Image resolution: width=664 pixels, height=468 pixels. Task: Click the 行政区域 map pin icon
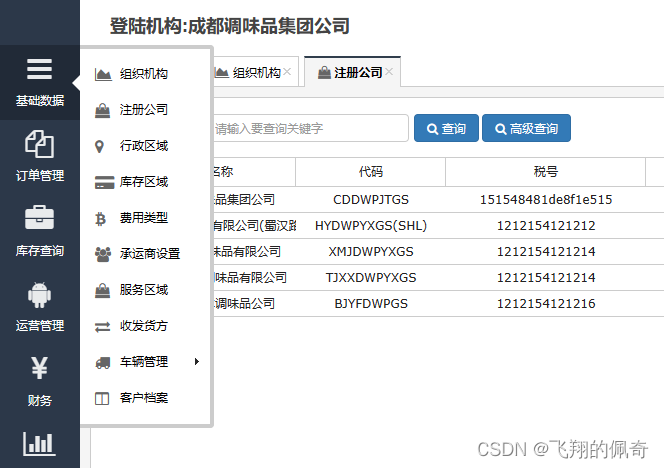click(x=99, y=146)
